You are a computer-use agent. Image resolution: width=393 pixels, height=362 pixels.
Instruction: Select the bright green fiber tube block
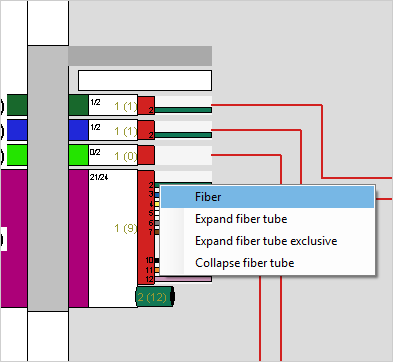(x=79, y=155)
